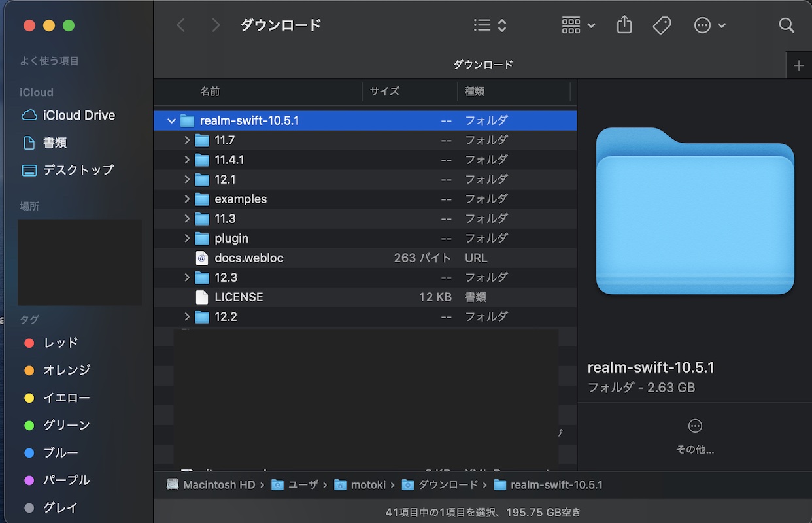The height and width of the screenshot is (523, 812).
Task: Filter by blue ブルー tag dot
Action: coord(29,452)
